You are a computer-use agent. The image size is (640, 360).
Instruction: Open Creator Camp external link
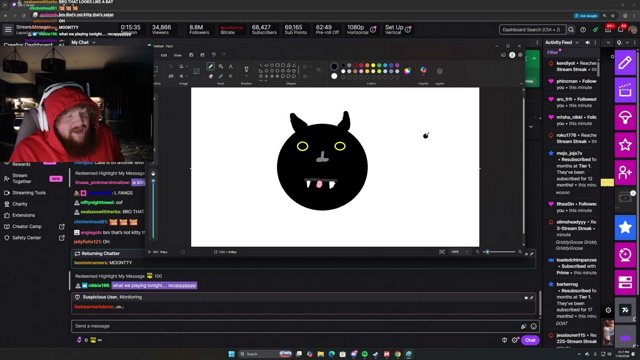(62, 226)
